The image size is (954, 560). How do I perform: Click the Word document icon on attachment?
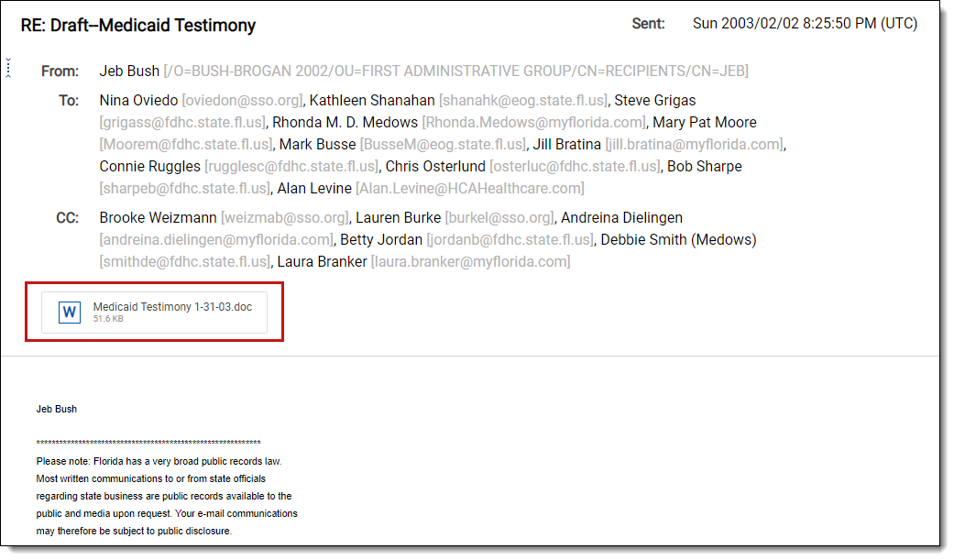click(x=69, y=313)
